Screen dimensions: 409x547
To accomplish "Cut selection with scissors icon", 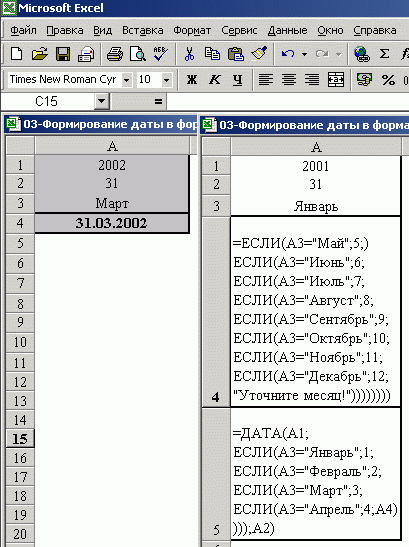I will [x=189, y=54].
